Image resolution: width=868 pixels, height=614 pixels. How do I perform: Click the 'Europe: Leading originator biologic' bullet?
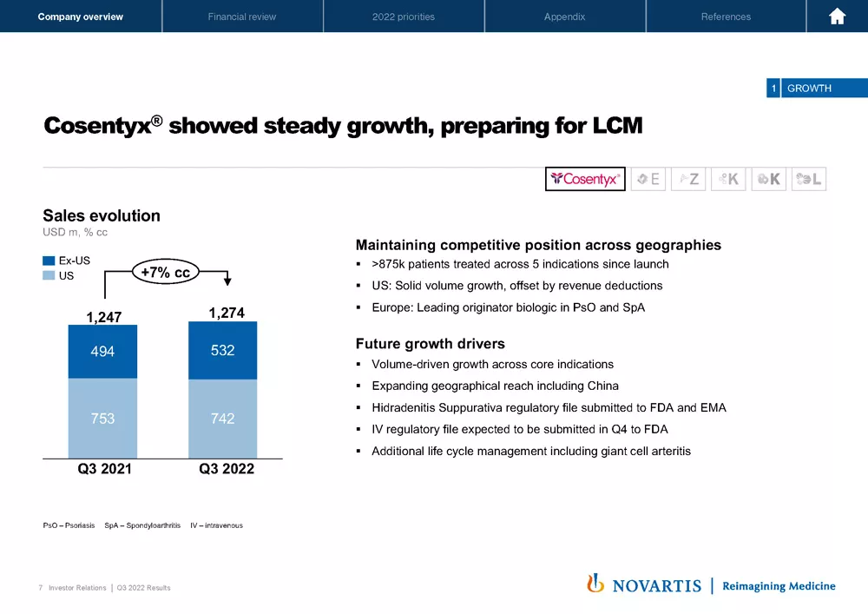(x=508, y=307)
